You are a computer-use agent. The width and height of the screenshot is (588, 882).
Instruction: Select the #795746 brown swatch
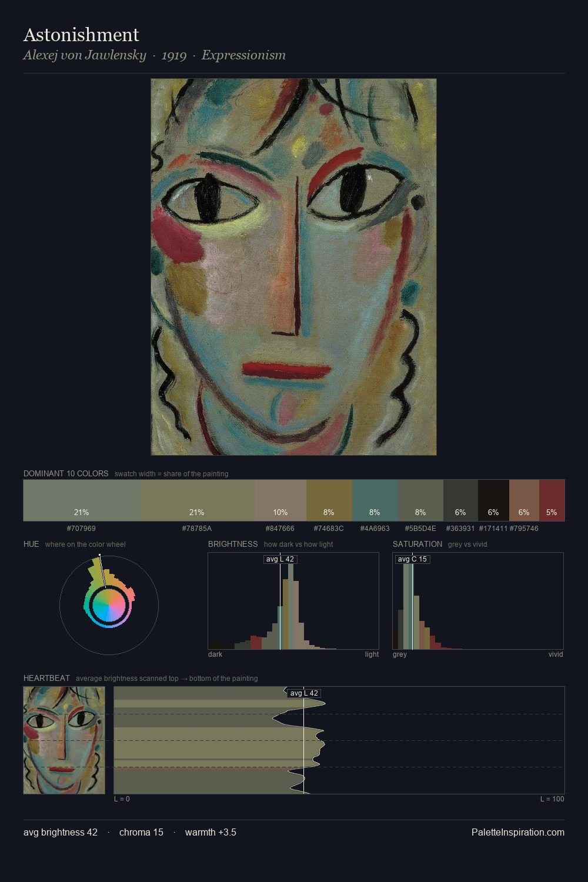tap(524, 500)
